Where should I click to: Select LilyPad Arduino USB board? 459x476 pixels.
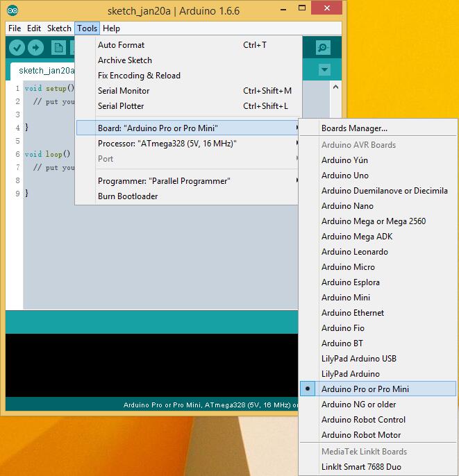(378, 359)
